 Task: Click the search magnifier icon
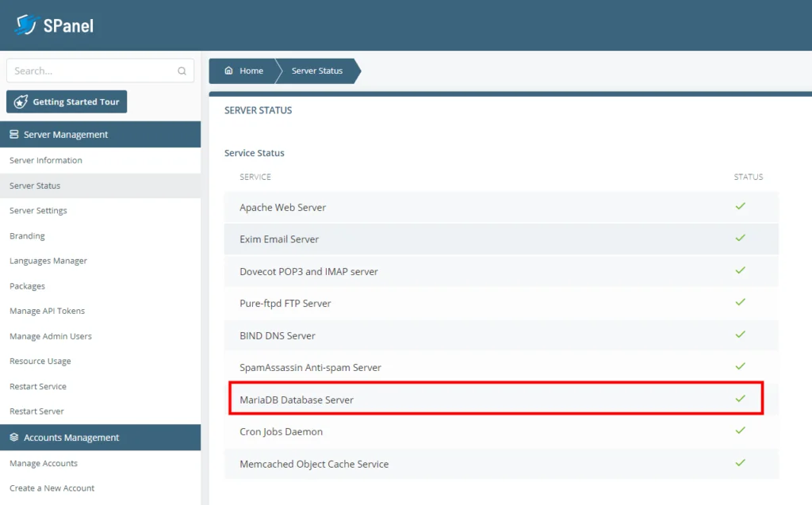tap(183, 71)
